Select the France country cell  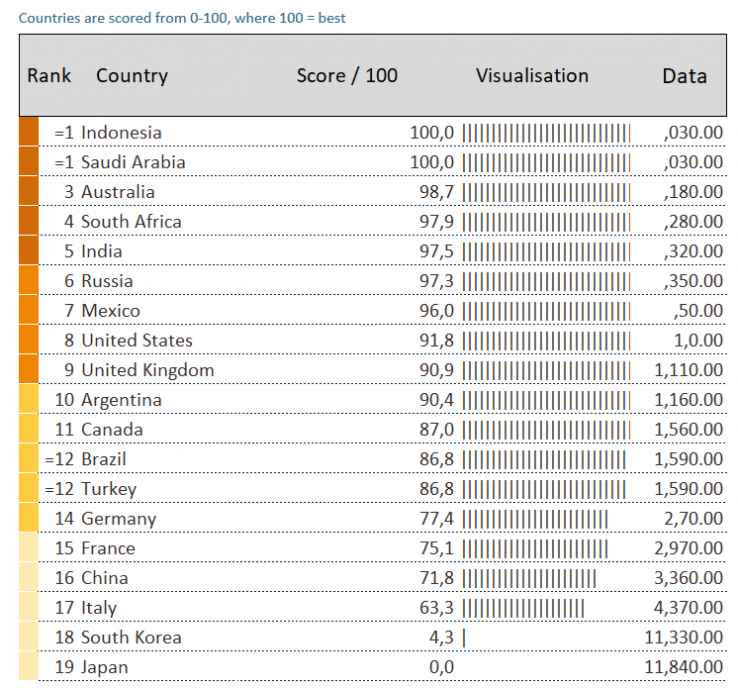[108, 548]
